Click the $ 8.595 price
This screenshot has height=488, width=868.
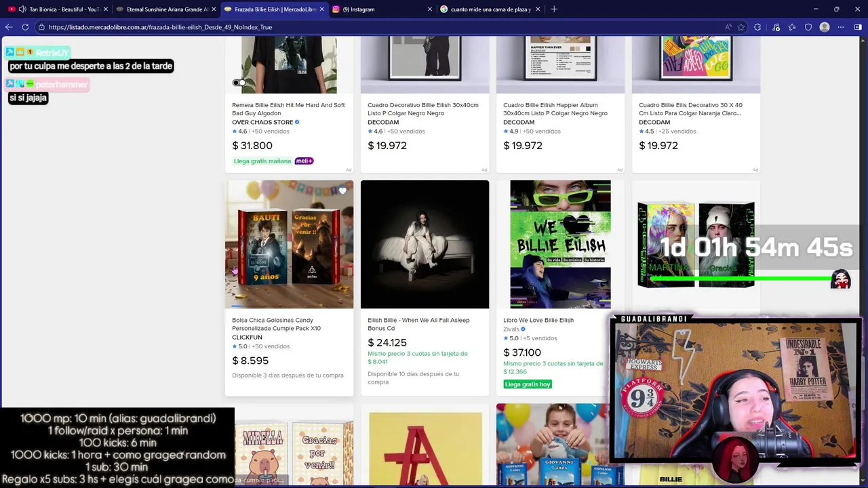[250, 361]
